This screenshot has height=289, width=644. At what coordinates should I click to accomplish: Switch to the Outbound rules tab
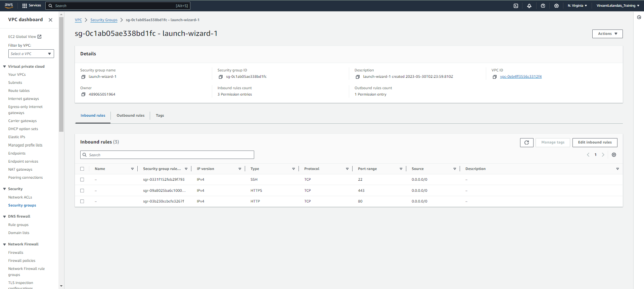[x=130, y=116]
